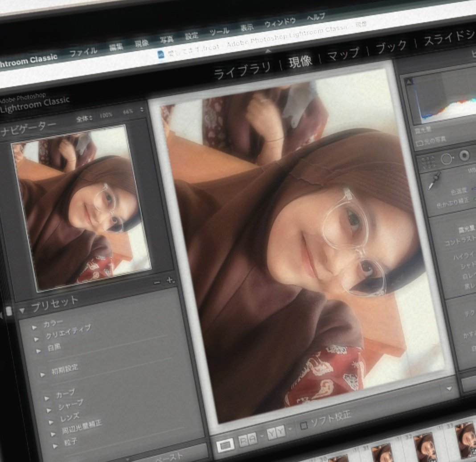This screenshot has height=462, width=476.
Task: Set navigator zoom to 66%
Action: click(x=128, y=112)
